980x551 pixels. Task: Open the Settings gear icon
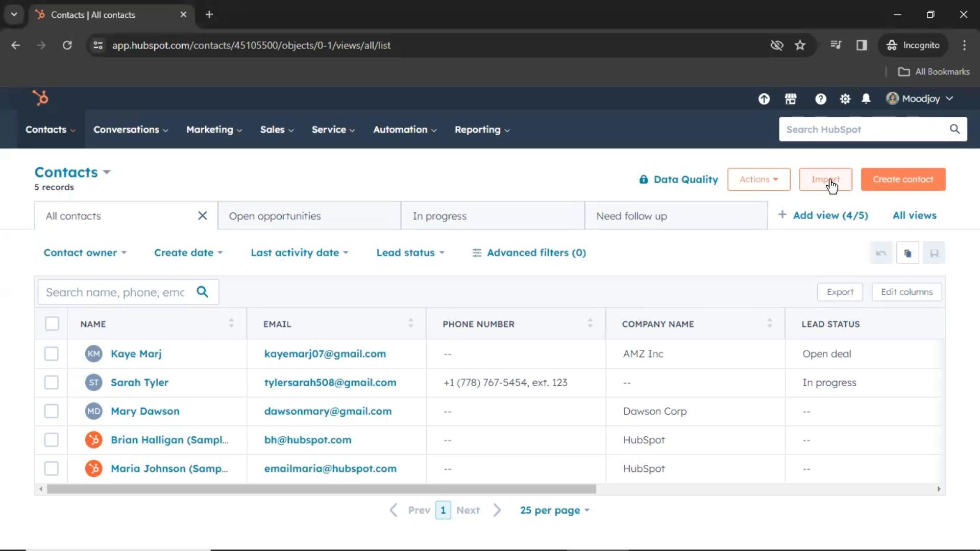pos(845,99)
